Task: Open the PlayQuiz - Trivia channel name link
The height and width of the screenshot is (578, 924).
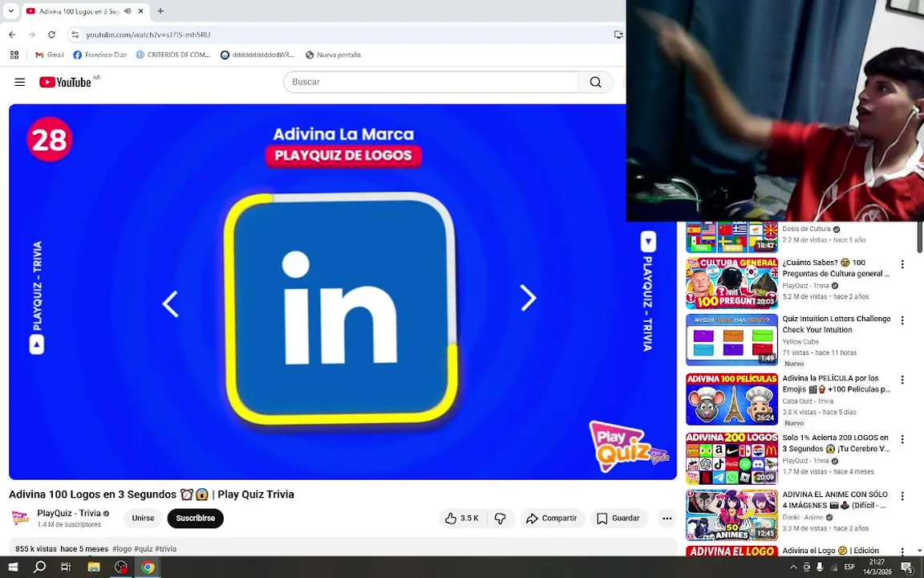Action: point(69,513)
